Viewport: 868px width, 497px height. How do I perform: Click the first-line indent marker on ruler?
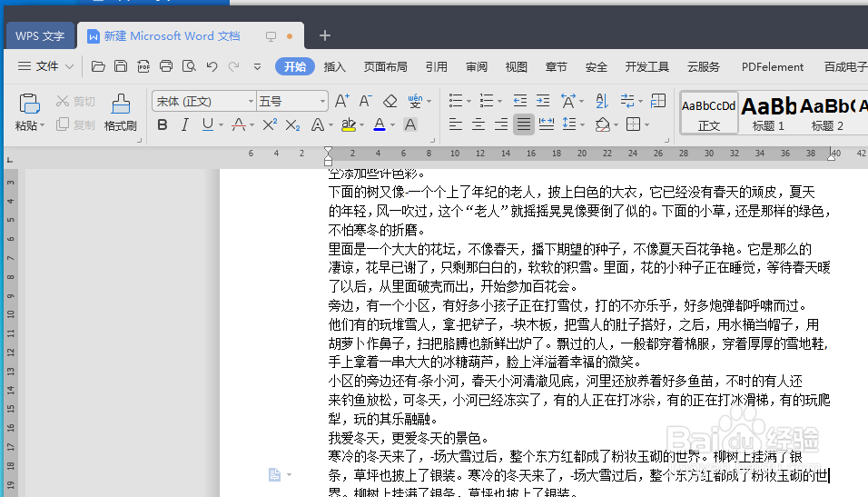[329, 150]
